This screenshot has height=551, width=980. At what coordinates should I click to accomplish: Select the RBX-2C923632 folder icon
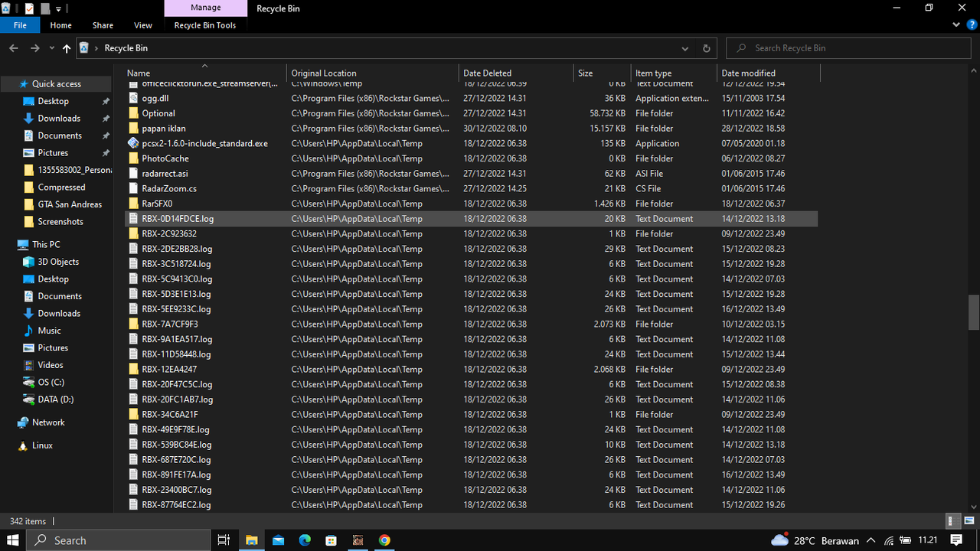133,233
